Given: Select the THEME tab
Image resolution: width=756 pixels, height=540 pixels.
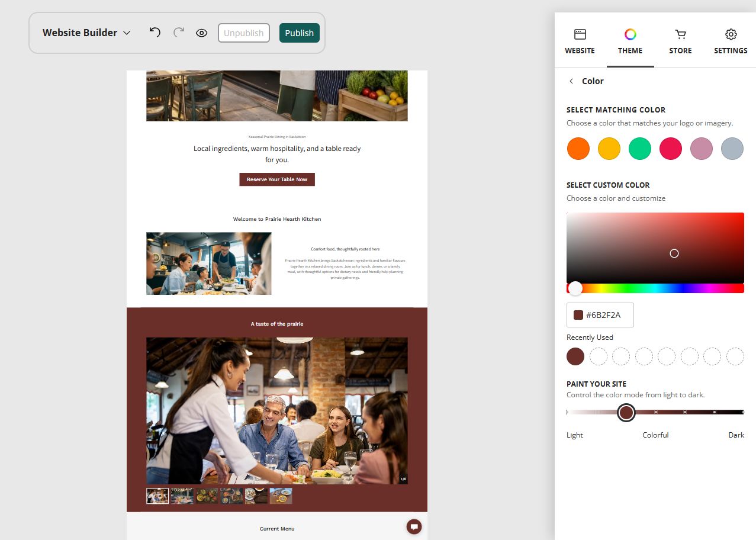Looking at the screenshot, I should (630, 41).
